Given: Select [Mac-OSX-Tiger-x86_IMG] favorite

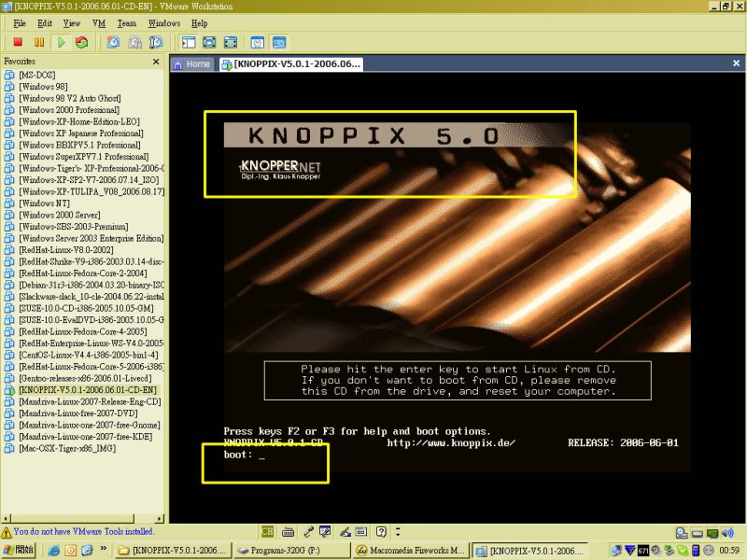Looking at the screenshot, I should pyautogui.click(x=67, y=448).
